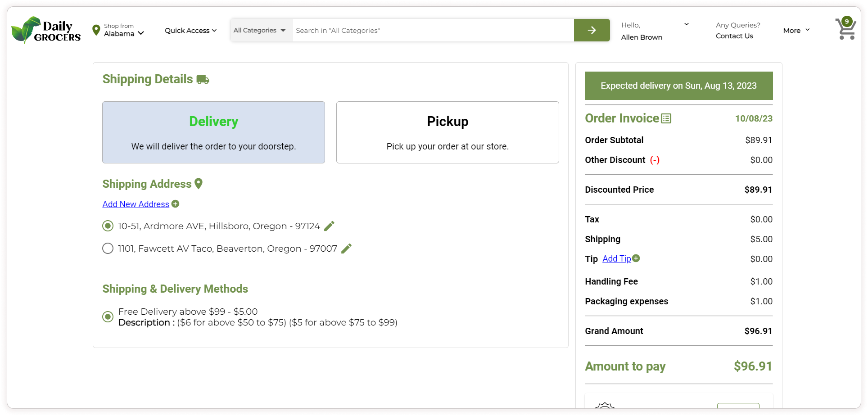Select the 10-51 Ardmore AVE address radio
Viewport: 868px width, 416px height.
pyautogui.click(x=108, y=226)
